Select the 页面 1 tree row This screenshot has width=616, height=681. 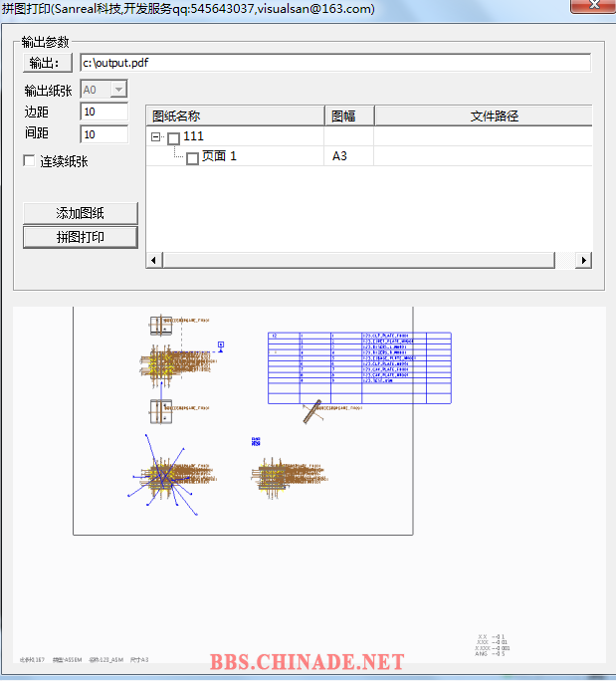point(369,156)
